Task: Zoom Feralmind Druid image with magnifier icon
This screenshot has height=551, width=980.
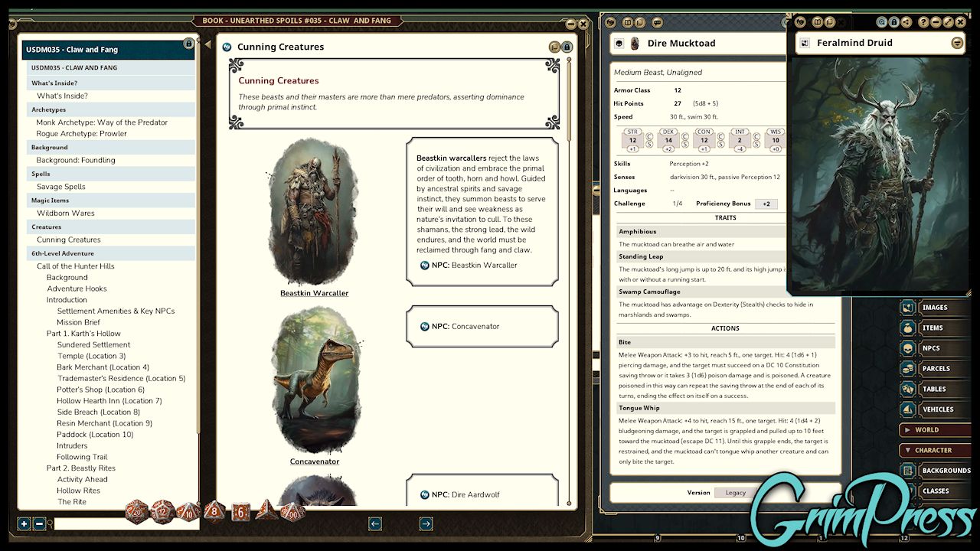Action: pos(882,22)
